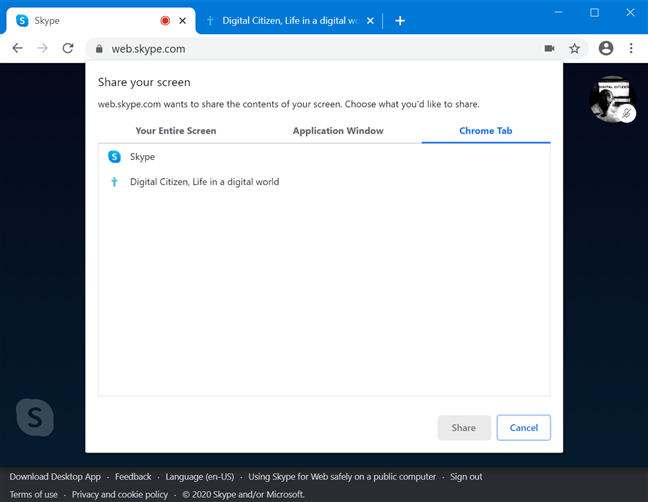Maximize the Chrome window
This screenshot has height=502, width=648.
[x=594, y=12]
